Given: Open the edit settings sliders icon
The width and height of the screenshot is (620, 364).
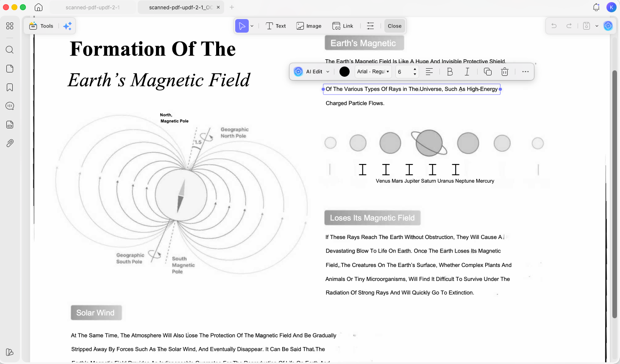Looking at the screenshot, I should pyautogui.click(x=370, y=26).
